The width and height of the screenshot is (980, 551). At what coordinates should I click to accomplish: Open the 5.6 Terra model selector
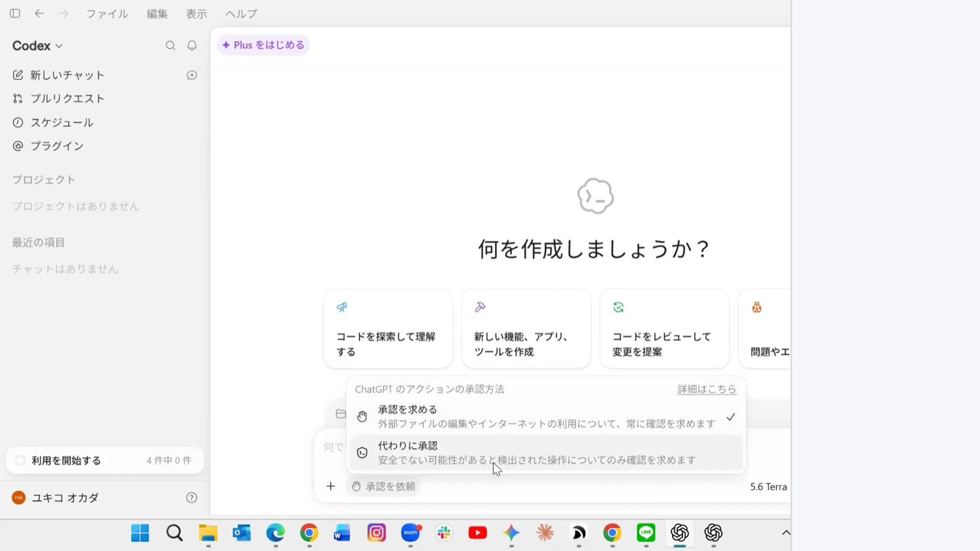(x=769, y=487)
